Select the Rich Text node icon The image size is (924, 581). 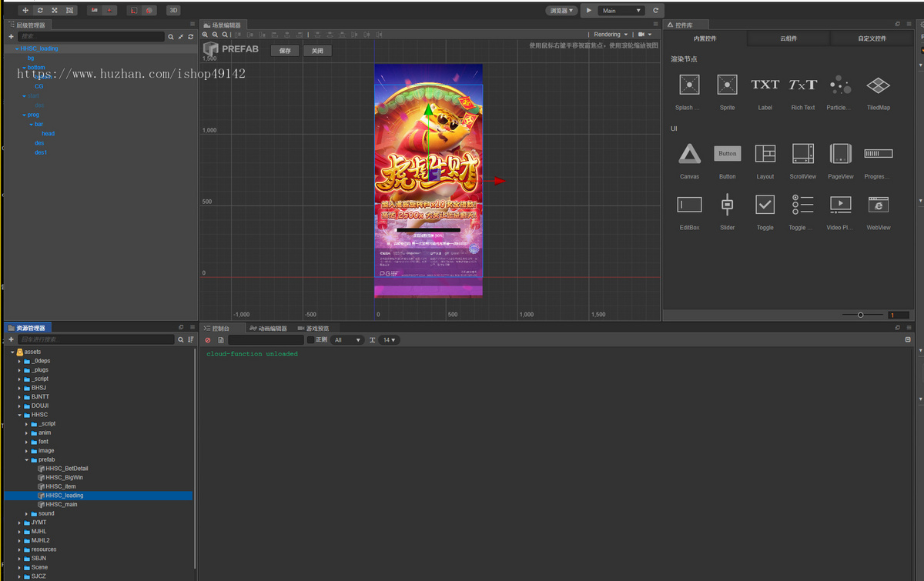point(802,85)
